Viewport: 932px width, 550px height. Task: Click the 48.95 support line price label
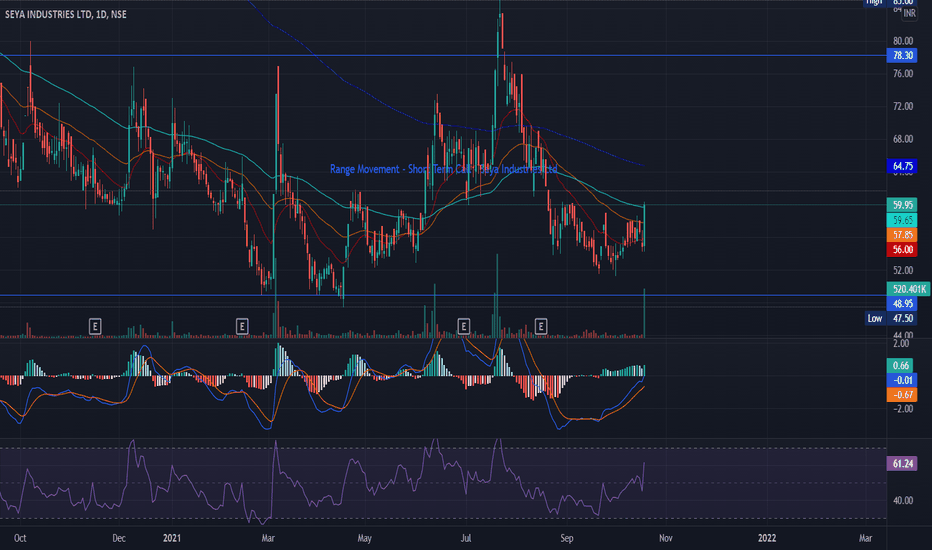[x=902, y=304]
